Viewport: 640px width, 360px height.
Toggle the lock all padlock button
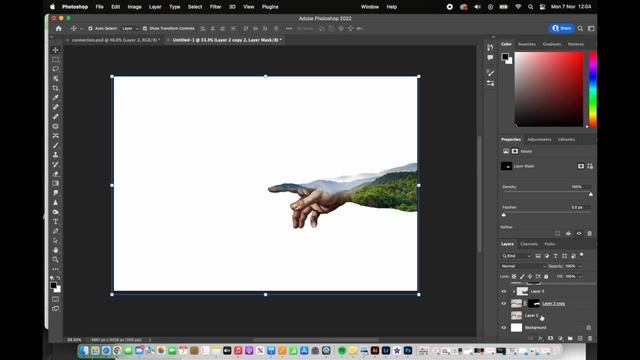click(546, 276)
